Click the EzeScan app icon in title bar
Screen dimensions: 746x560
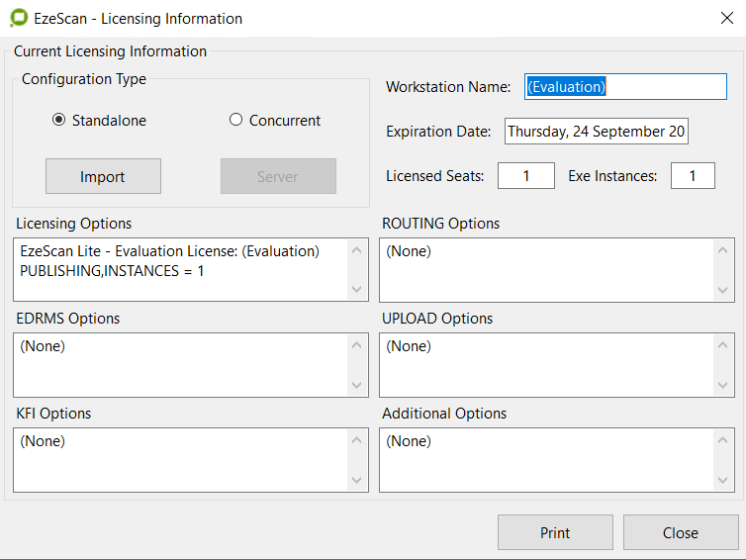tap(18, 19)
